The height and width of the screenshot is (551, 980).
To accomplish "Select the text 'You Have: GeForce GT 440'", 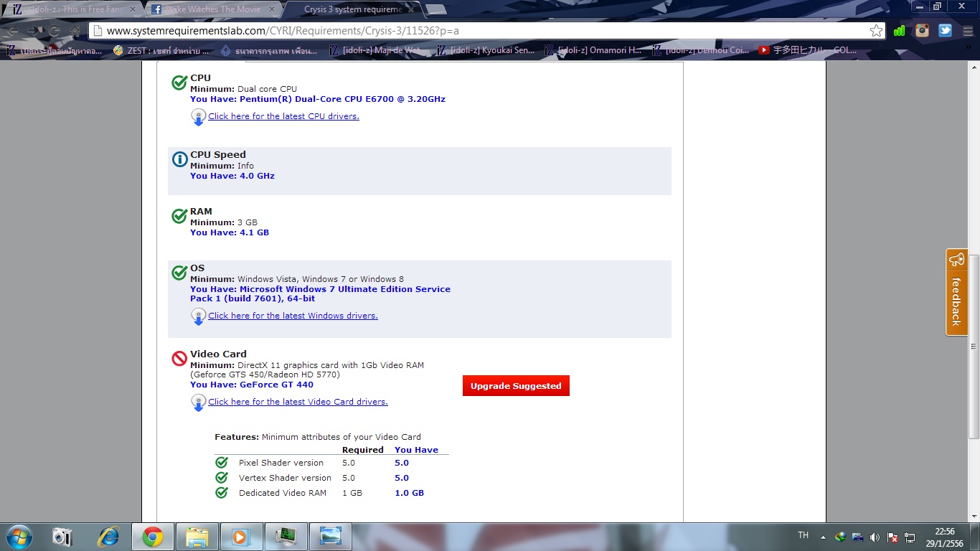I will click(x=252, y=385).
